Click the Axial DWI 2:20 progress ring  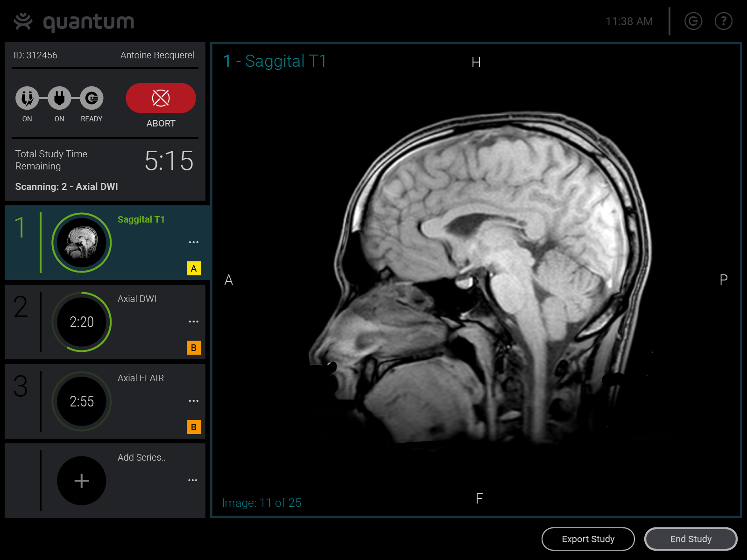[x=82, y=322]
